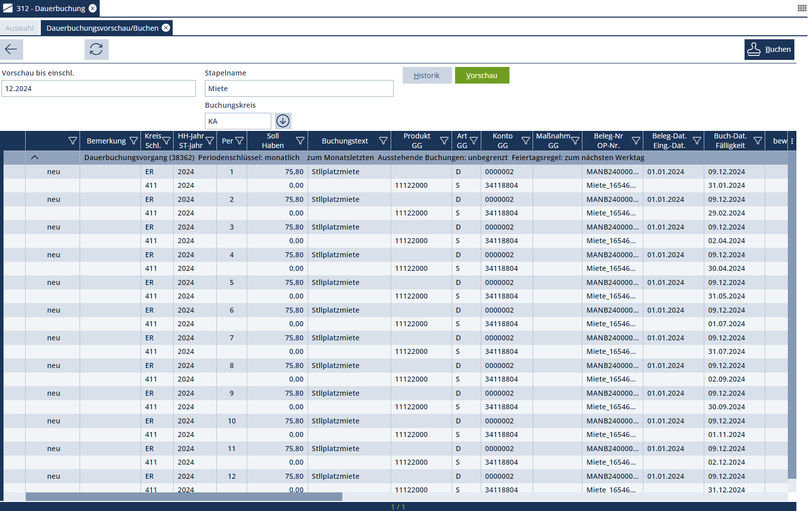Close the 312 - Dauerbuchung module tab
The width and height of the screenshot is (812, 511).
click(x=93, y=9)
